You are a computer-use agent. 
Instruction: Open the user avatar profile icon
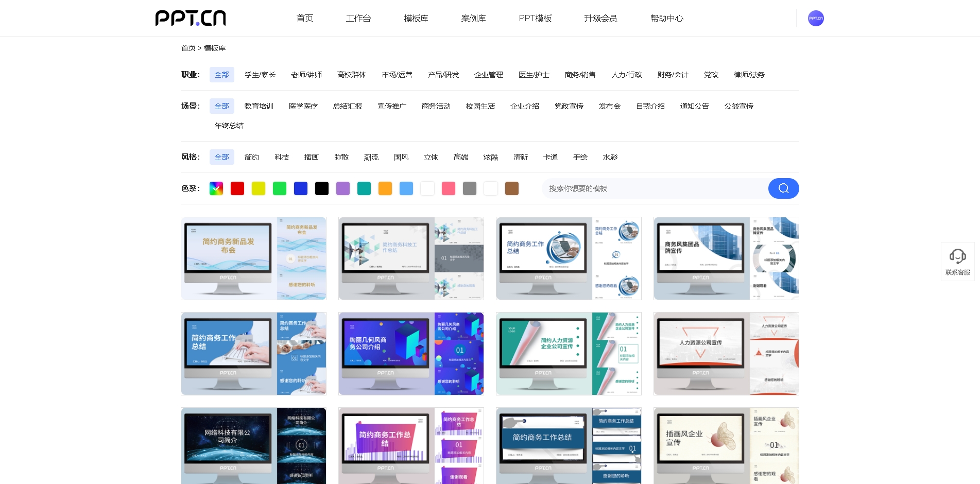pyautogui.click(x=816, y=18)
